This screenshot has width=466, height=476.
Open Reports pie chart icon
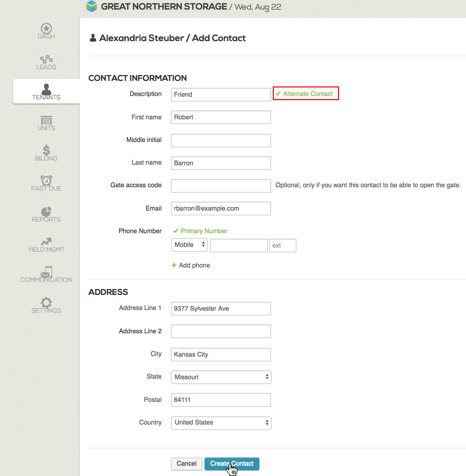(46, 211)
